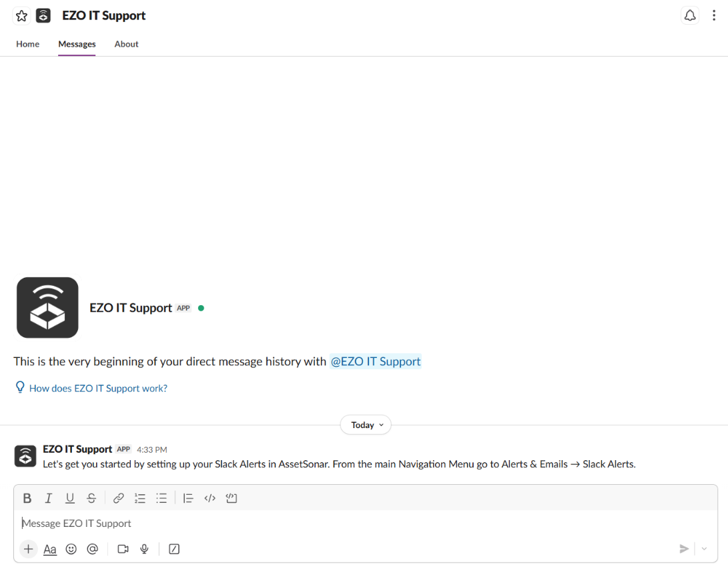Toggle italic formatting
Screen dimensions: 728x573
coord(48,498)
